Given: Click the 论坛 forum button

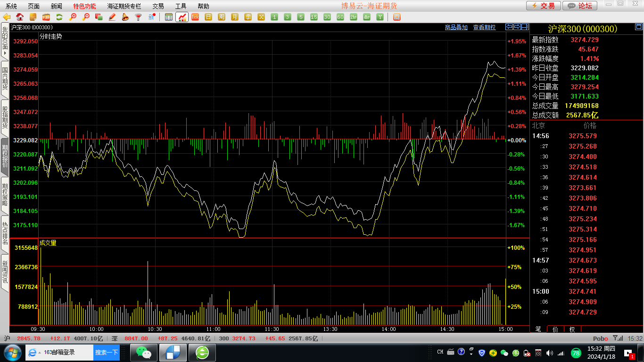Looking at the screenshot, I should (x=580, y=6).
